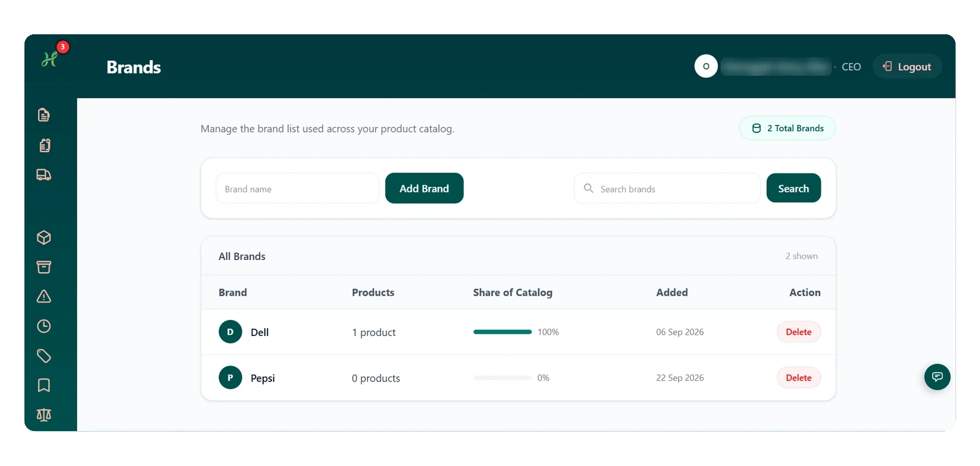Log out using the Logout button

coord(907,66)
